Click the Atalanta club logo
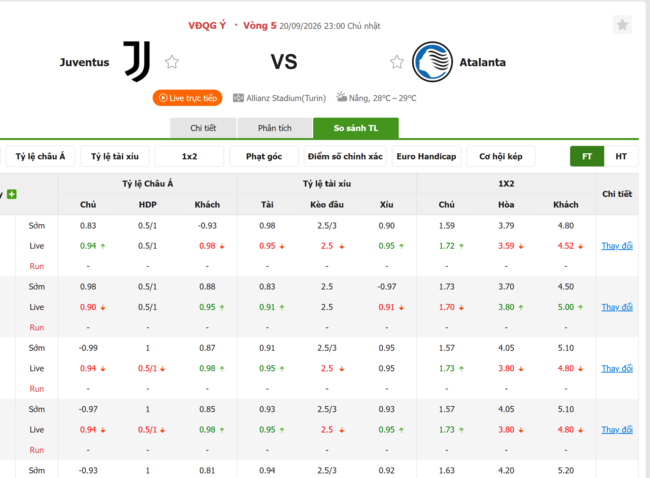The image size is (650, 478). 432,62
